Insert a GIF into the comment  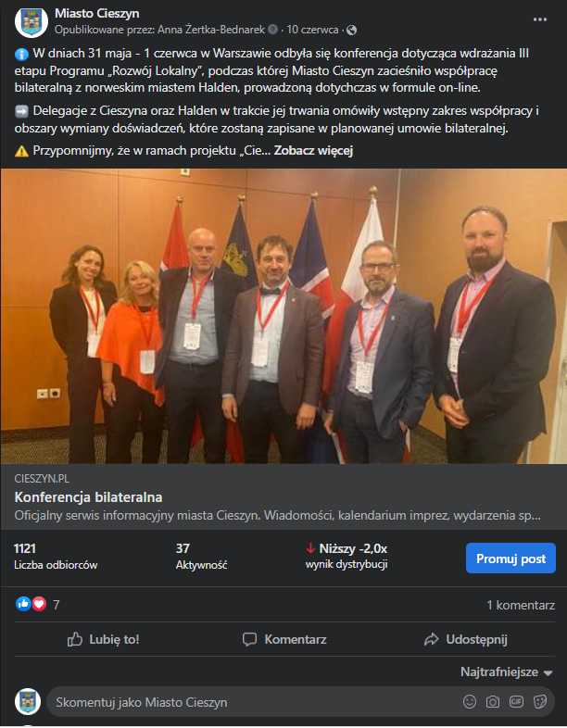coord(516,701)
